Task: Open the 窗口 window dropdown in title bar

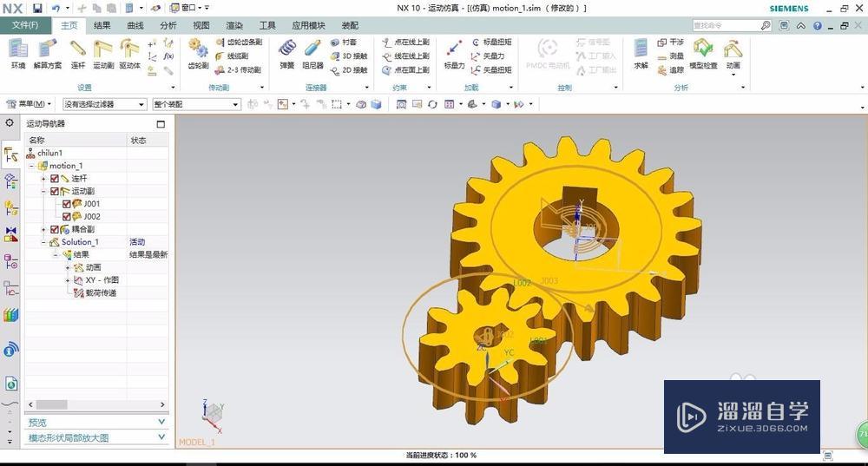Action: pyautogui.click(x=187, y=8)
